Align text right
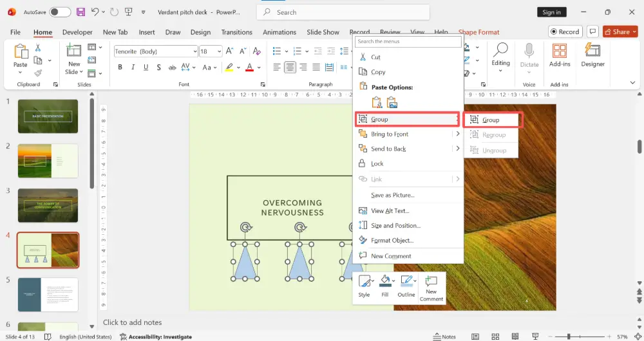 point(303,67)
